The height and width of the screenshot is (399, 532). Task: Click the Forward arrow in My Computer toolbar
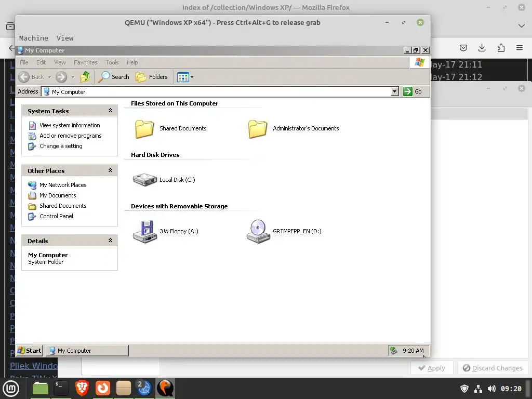(x=61, y=77)
